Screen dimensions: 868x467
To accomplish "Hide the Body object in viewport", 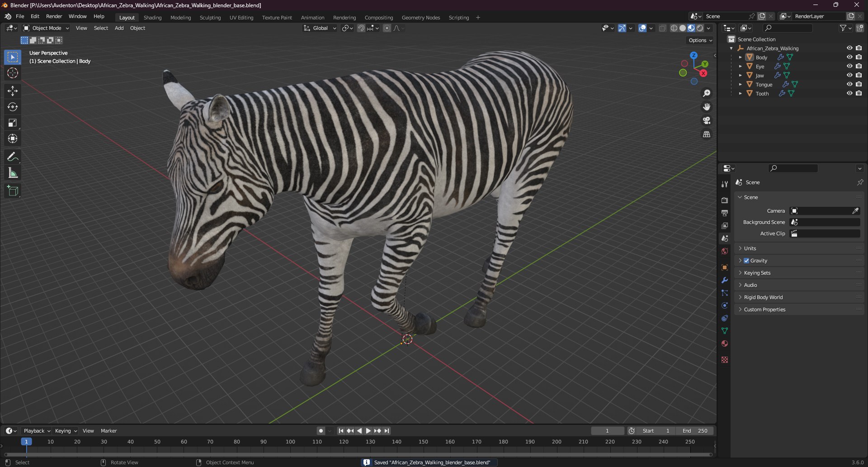I will pos(849,57).
